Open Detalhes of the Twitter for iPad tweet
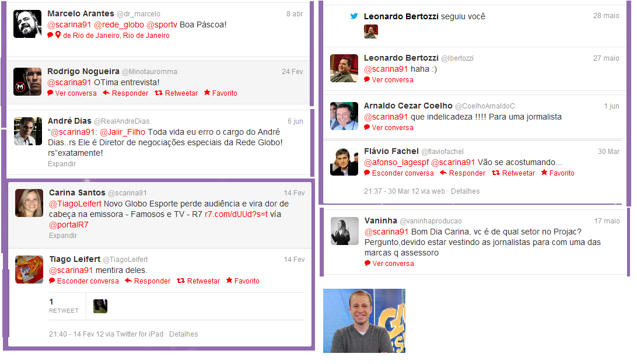The width and height of the screenshot is (637, 364). click(184, 334)
